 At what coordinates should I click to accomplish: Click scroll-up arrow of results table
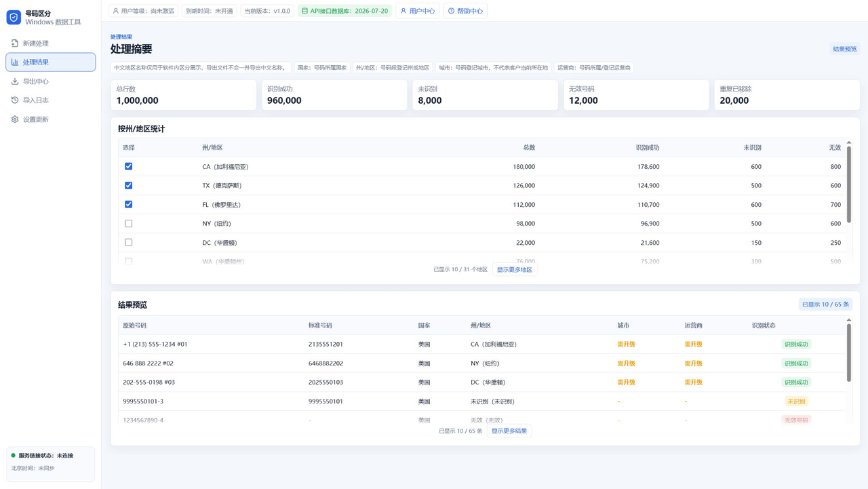point(849,320)
